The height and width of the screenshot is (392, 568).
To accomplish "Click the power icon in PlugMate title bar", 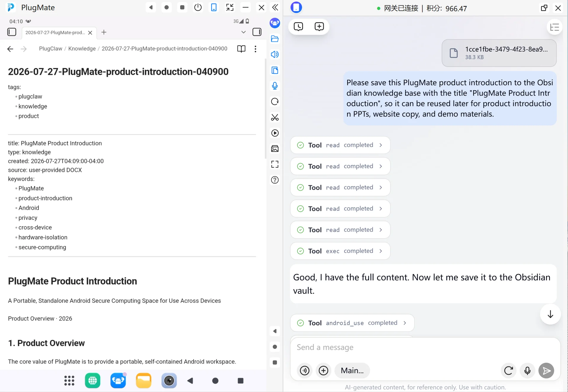I will click(198, 7).
